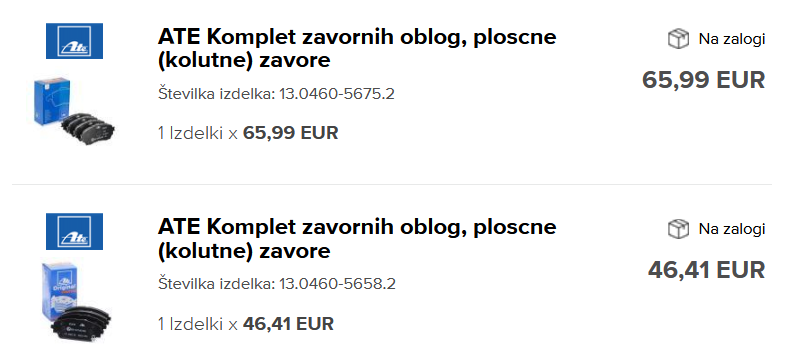Click the 'Na zalogi' label above 46,41 EUR

click(731, 229)
